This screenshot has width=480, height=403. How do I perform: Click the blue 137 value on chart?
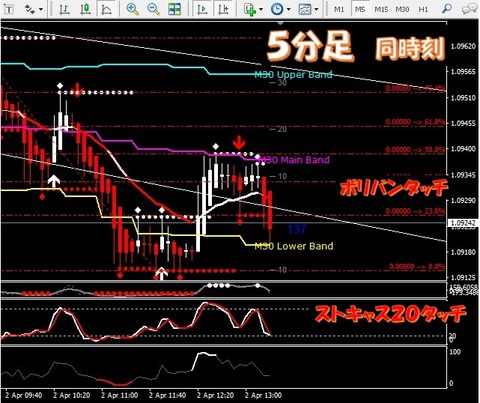coord(297,229)
